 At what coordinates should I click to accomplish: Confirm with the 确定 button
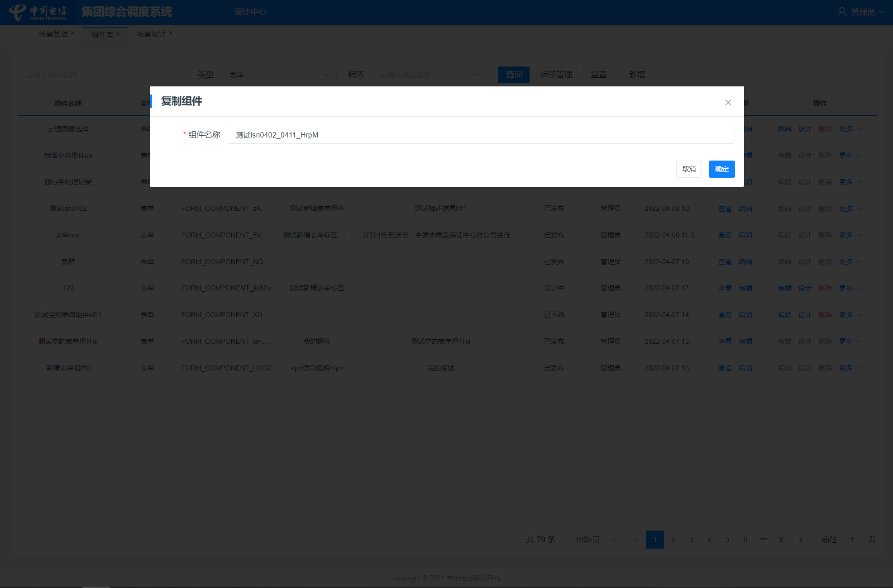[721, 169]
